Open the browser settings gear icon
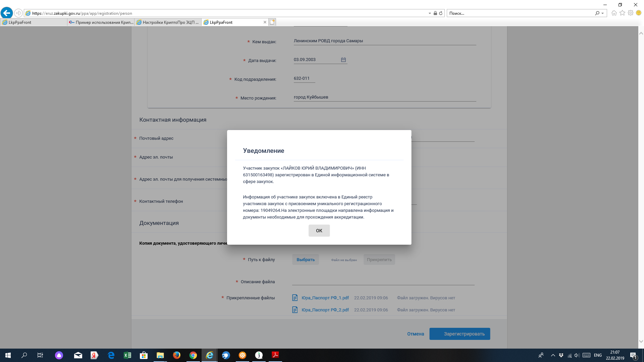Viewport: 644px width, 362px height. tap(631, 13)
